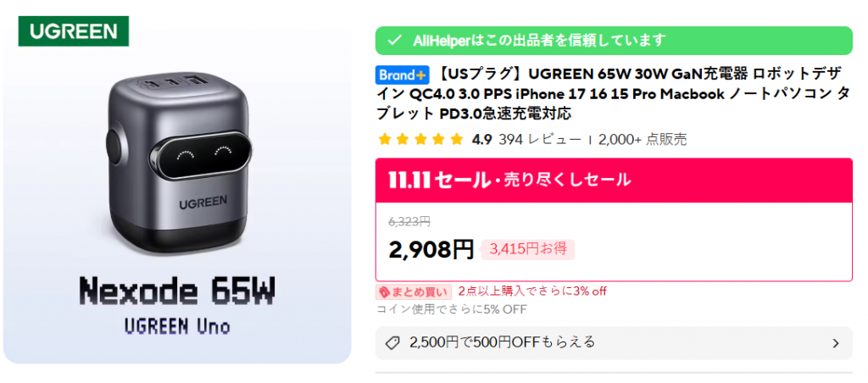This screenshot has width=868, height=383.
Task: Click the 2,908円 sale price
Action: point(431,250)
